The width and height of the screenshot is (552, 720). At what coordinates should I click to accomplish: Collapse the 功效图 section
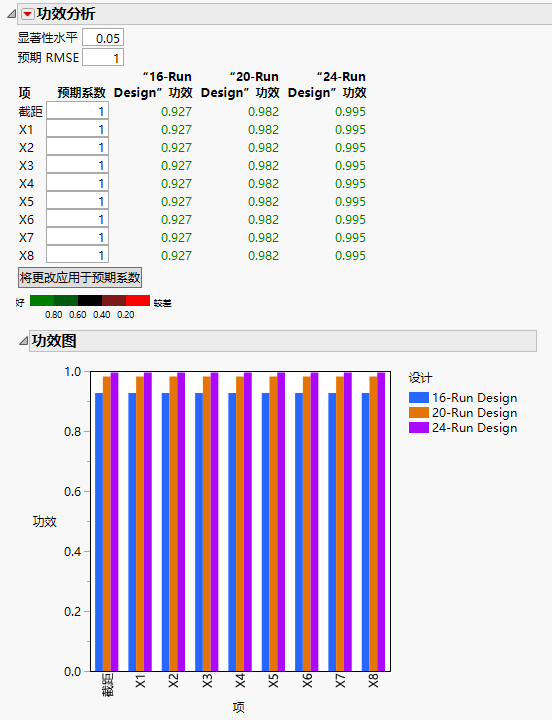pyautogui.click(x=23, y=341)
